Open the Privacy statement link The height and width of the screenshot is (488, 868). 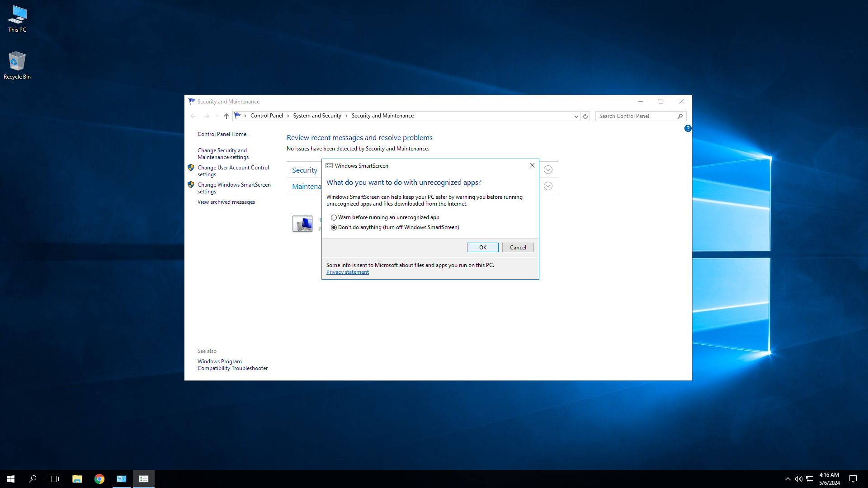(x=347, y=272)
